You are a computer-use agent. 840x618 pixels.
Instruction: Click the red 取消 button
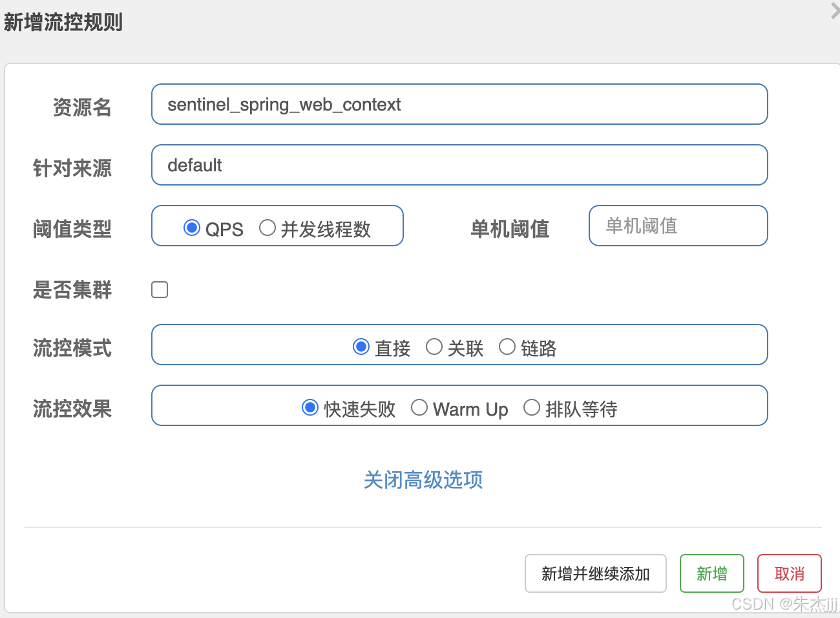coord(790,573)
